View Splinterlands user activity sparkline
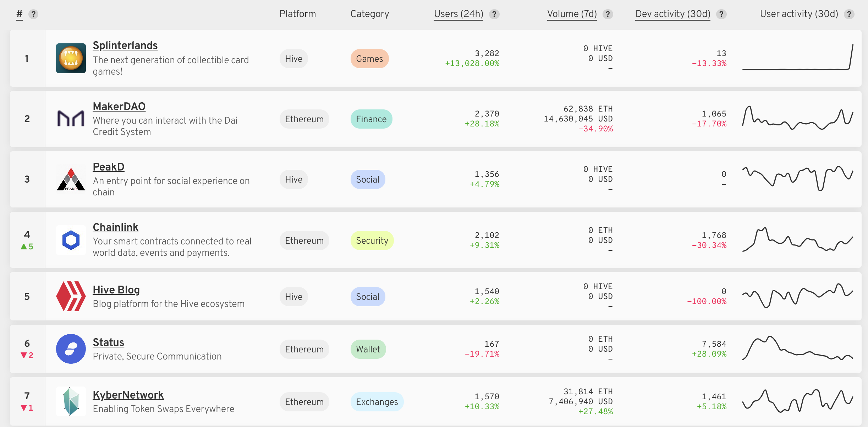Screen dimensions: 868x427 (x=798, y=58)
